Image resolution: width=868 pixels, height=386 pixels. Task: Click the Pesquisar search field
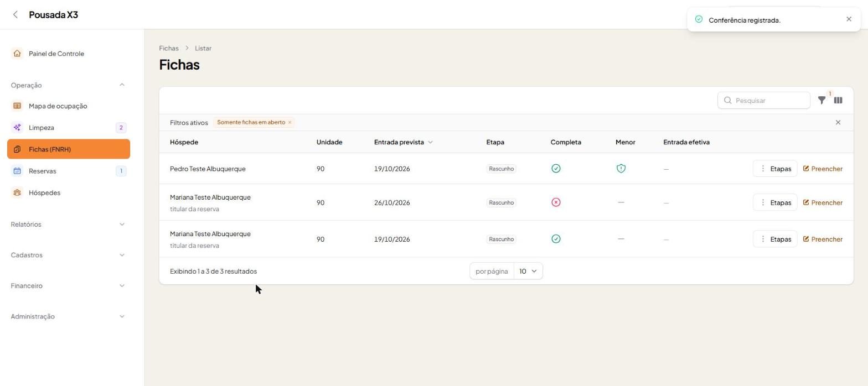[764, 101]
